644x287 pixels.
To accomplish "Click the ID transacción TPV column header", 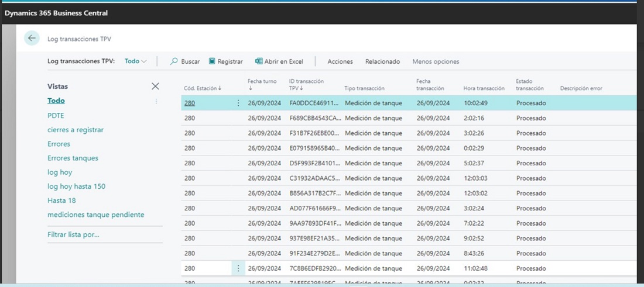I will (306, 85).
